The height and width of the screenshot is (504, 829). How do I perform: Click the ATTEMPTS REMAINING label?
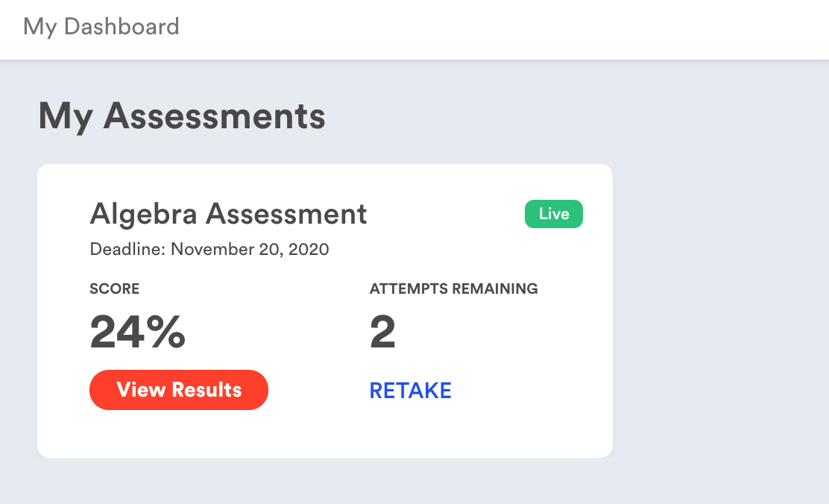[453, 289]
